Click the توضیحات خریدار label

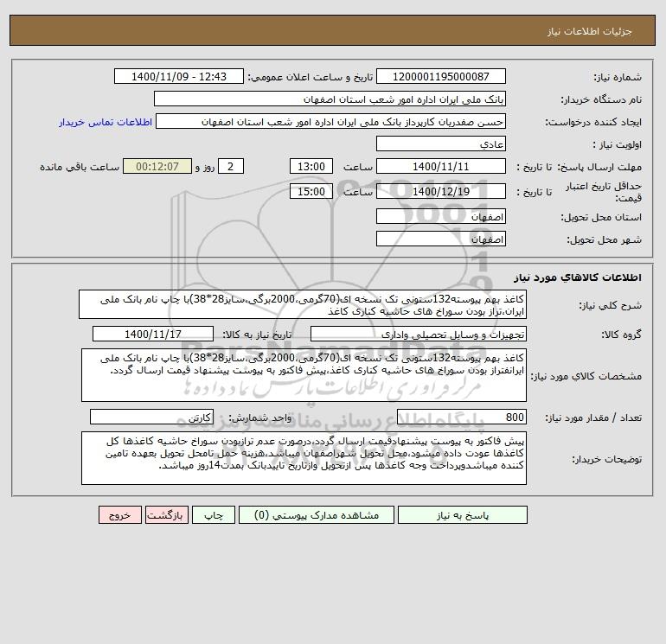607,459
